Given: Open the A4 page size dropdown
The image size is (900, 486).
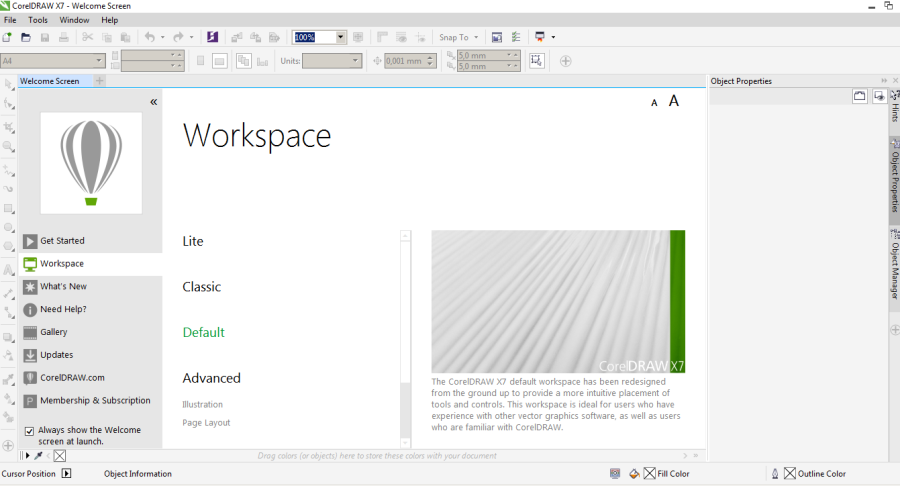Looking at the screenshot, I should click(99, 60).
